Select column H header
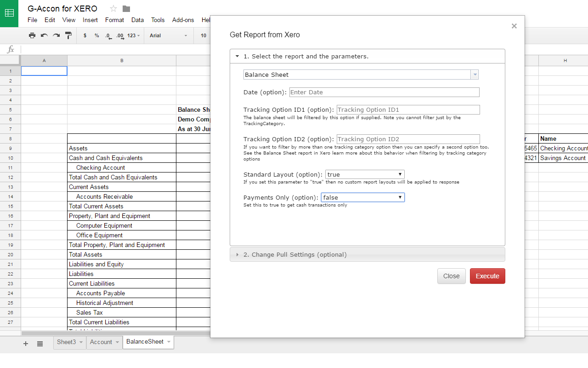 click(x=564, y=60)
